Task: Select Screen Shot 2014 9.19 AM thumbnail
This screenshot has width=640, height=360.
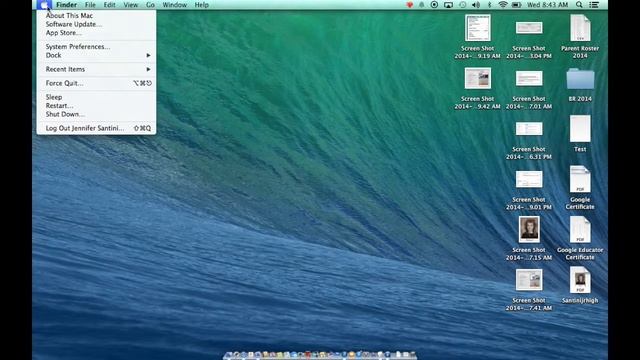Action: click(x=478, y=28)
